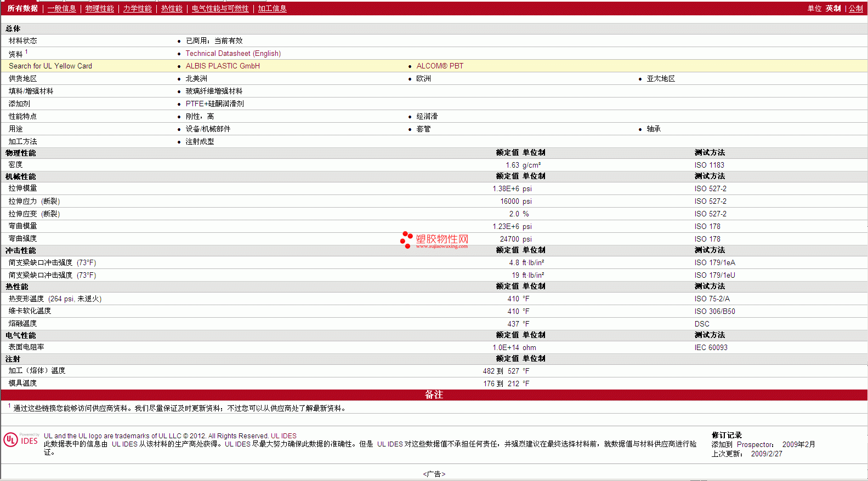Image resolution: width=868 pixels, height=481 pixels.
Task: Click the 修订记录 heading
Action: tap(727, 436)
